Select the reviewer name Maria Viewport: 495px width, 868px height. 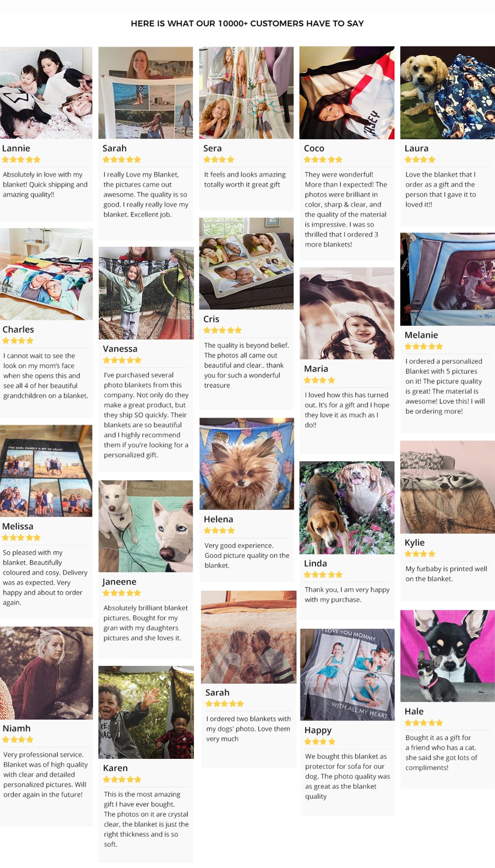[316, 369]
